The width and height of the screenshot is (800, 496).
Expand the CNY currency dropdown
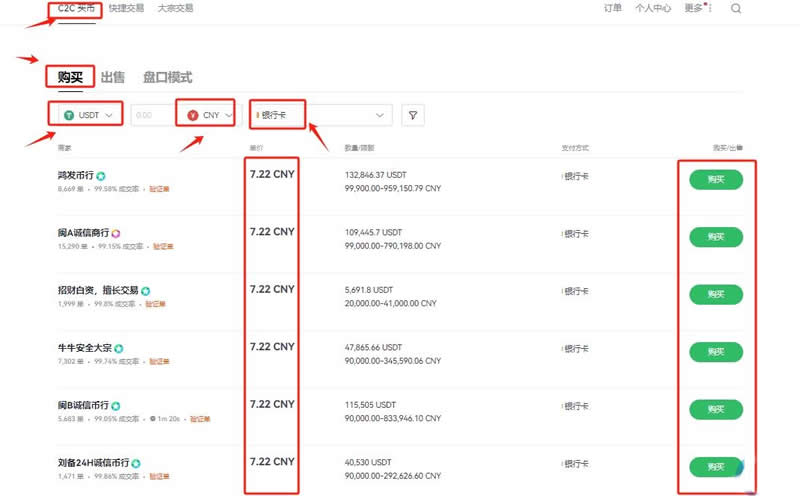coord(229,115)
